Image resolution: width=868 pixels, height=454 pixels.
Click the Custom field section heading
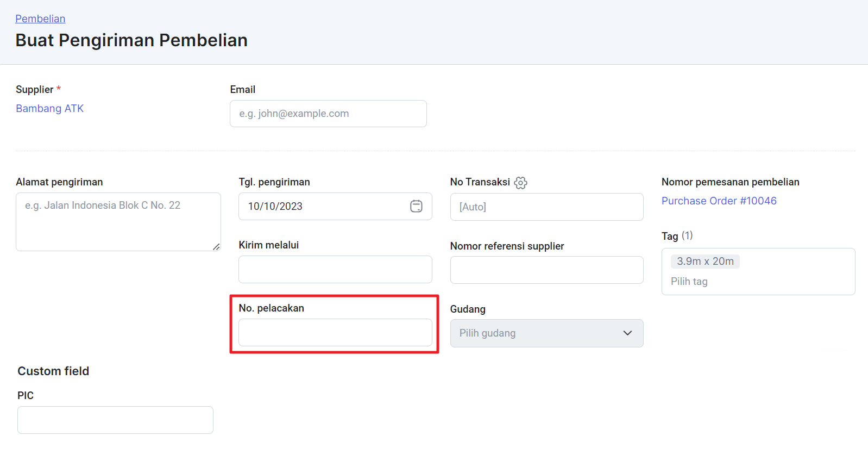53,371
